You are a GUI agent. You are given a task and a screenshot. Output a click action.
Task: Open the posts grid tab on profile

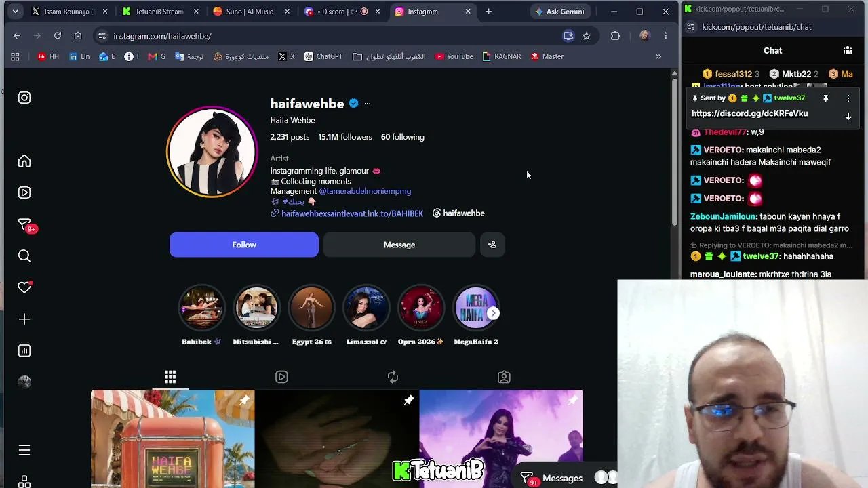[x=170, y=377]
